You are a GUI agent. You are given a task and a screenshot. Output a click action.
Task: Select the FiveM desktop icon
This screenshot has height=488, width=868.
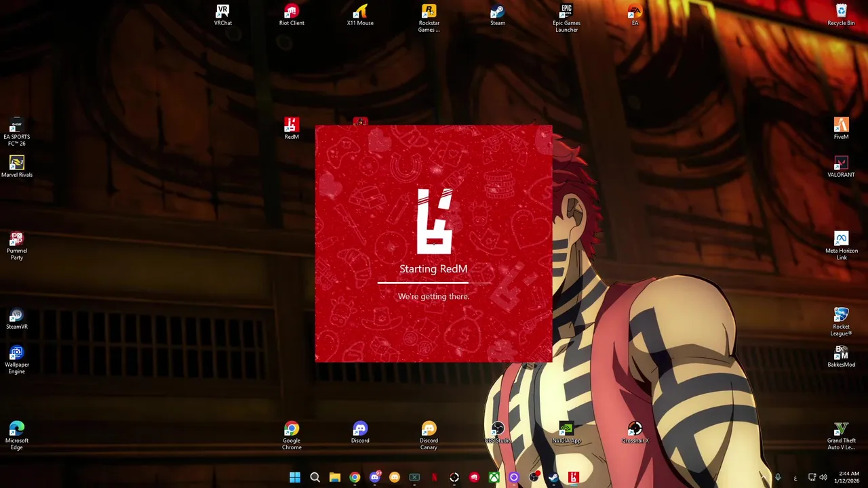[841, 129]
